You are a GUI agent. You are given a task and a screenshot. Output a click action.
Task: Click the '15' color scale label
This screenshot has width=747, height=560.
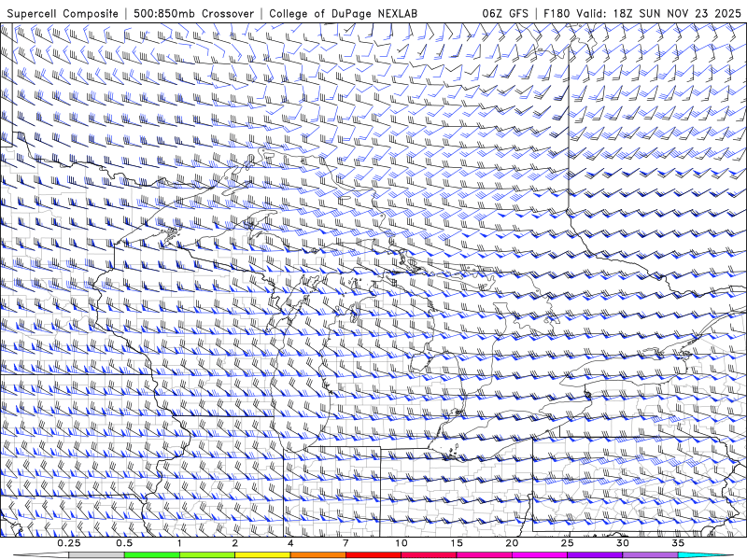point(457,543)
